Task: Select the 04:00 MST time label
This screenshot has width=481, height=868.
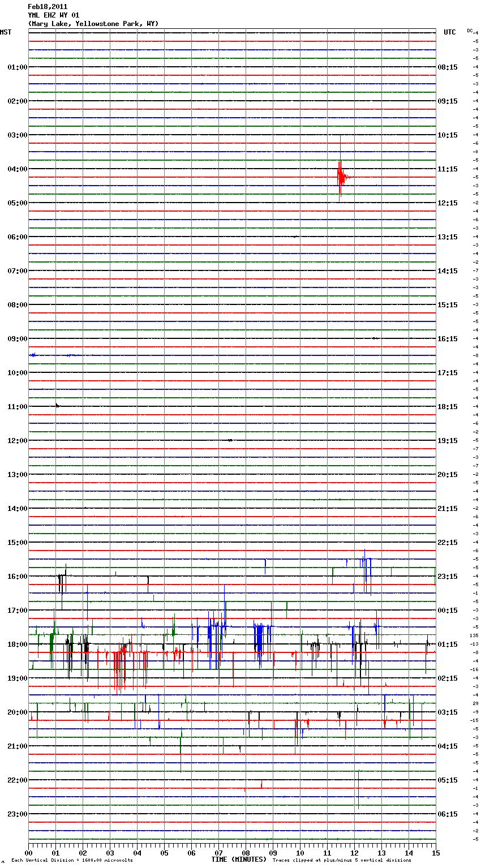Action: [17, 169]
